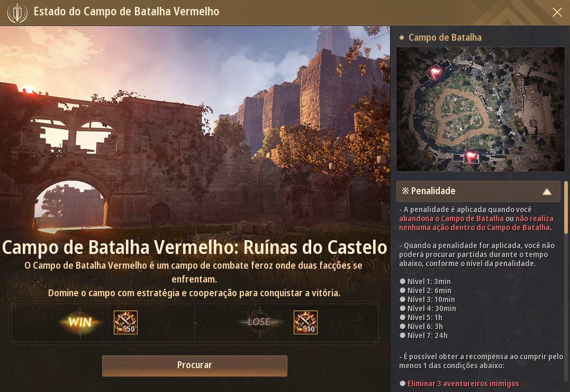
Task: Click the sword shield emblem in the title bar
Action: (x=17, y=13)
